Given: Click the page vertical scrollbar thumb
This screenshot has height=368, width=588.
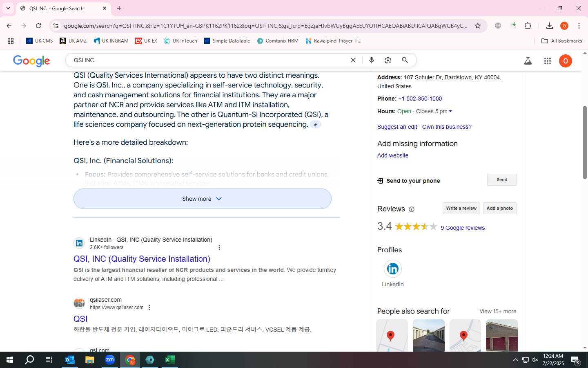Looking at the screenshot, I should tap(585, 142).
